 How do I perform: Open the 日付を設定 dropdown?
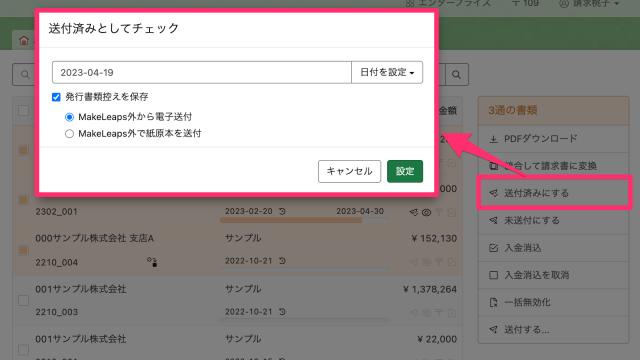[387, 73]
